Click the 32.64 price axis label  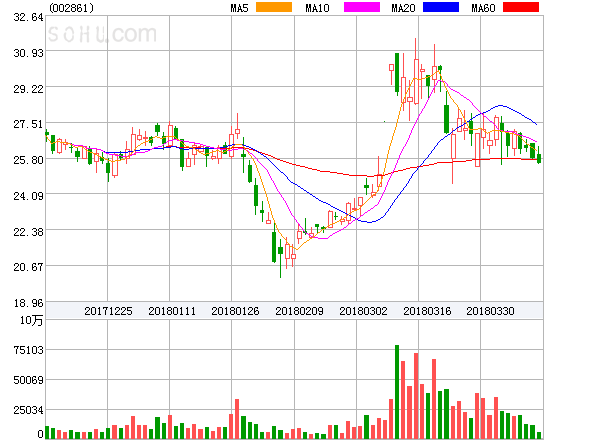28,17
